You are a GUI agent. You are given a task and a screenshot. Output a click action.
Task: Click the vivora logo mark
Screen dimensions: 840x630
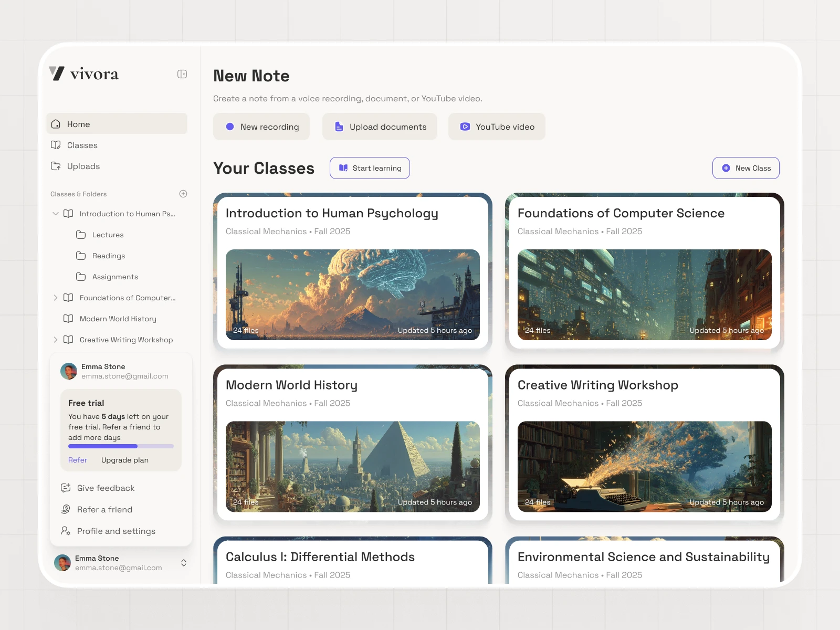(57, 73)
